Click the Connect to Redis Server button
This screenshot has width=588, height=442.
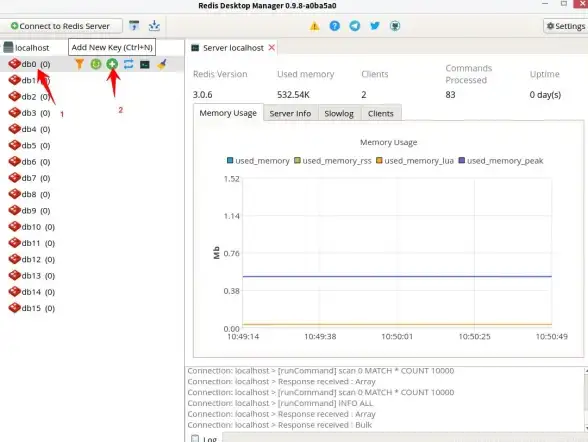(x=61, y=26)
